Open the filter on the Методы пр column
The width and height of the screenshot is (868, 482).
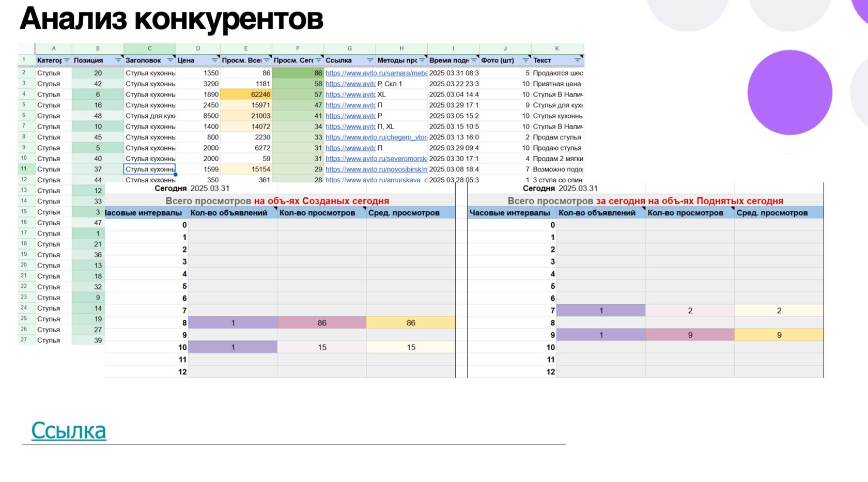click(x=422, y=60)
